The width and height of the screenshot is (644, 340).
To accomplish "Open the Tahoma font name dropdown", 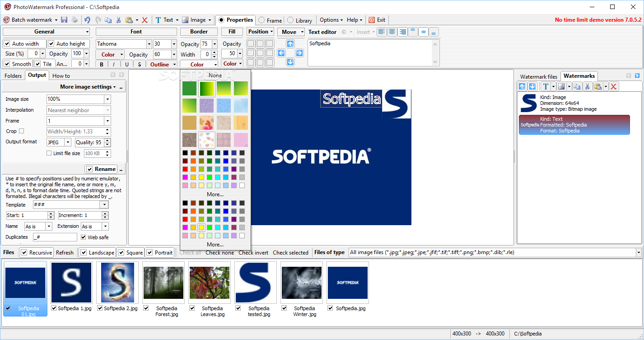I will point(149,44).
